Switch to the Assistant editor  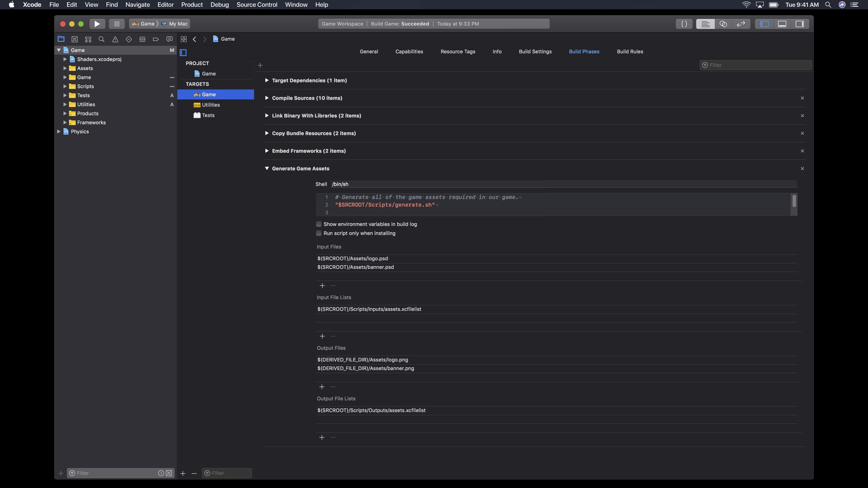click(x=723, y=24)
